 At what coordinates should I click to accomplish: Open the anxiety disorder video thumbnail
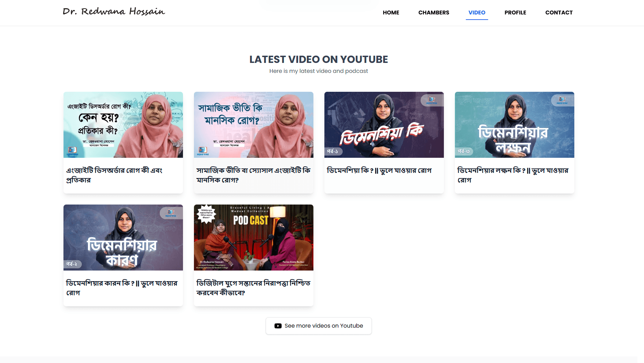click(123, 125)
